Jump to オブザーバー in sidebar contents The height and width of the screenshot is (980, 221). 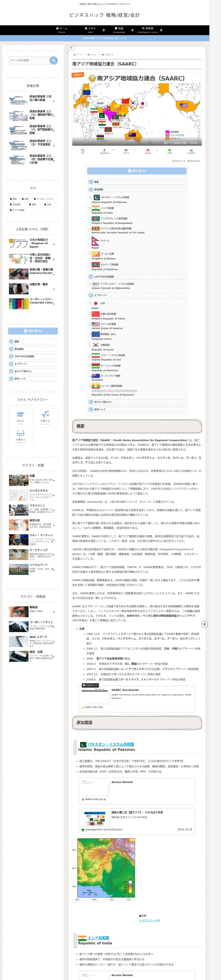click(x=33, y=364)
